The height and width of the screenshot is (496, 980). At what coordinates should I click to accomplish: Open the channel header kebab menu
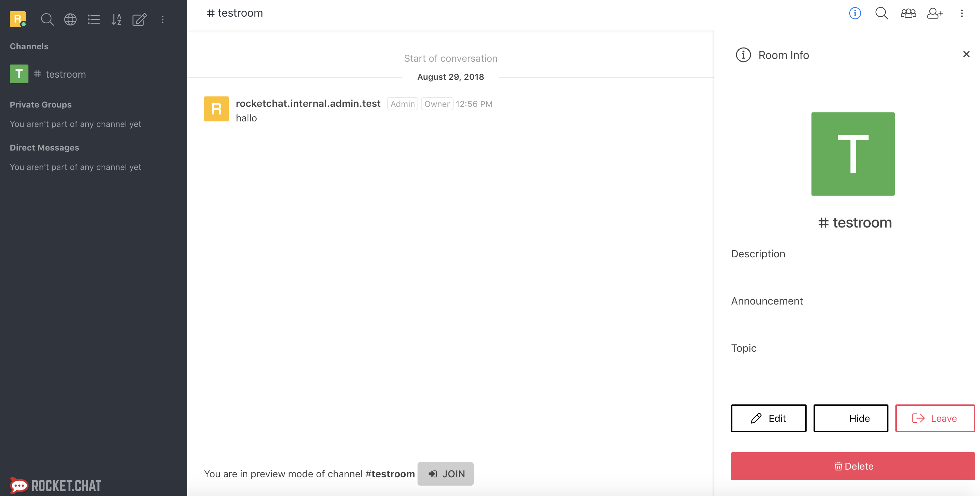click(x=962, y=13)
